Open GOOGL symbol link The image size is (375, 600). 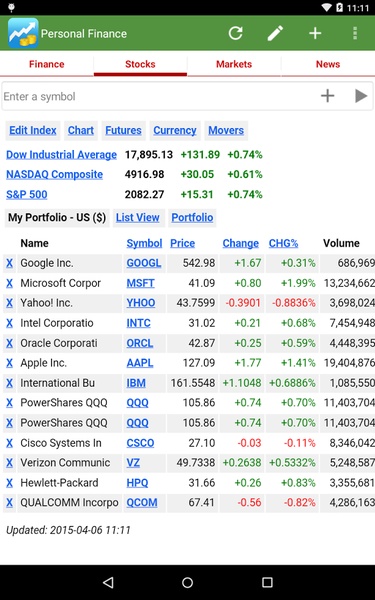pyautogui.click(x=144, y=263)
